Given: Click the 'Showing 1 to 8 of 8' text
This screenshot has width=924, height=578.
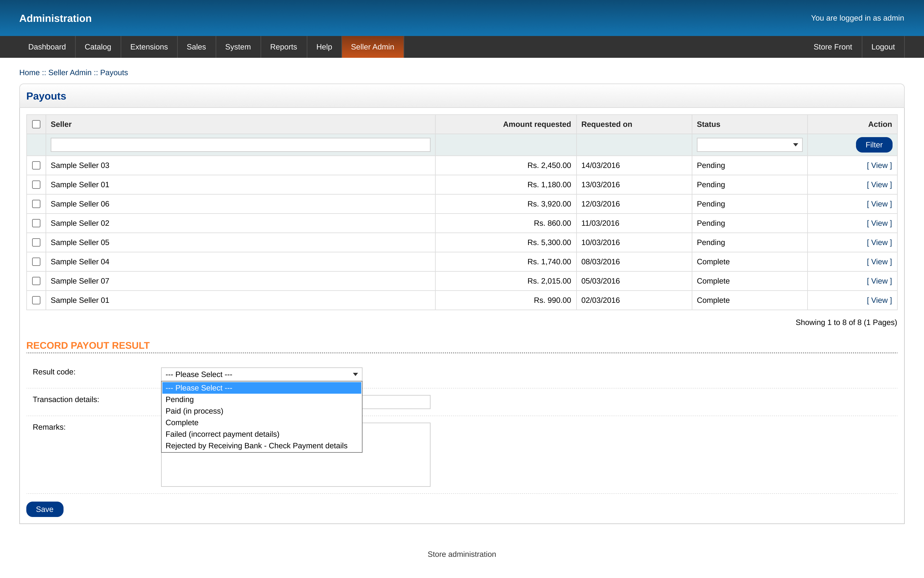Looking at the screenshot, I should (x=846, y=322).
